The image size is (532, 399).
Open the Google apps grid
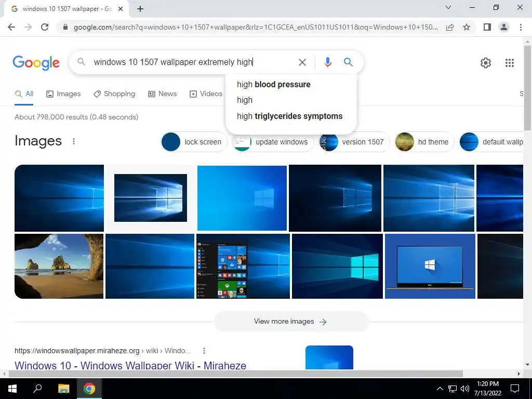tap(509, 63)
